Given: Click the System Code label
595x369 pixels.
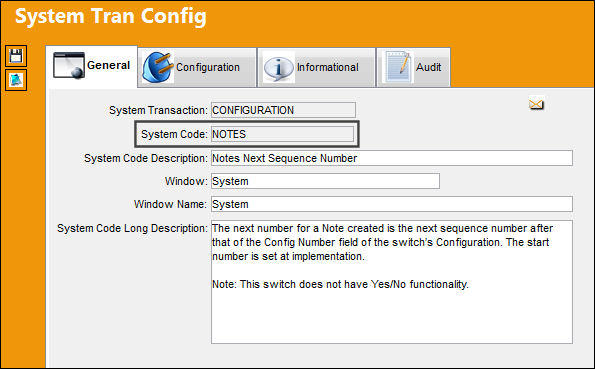Looking at the screenshot, I should click(174, 134).
